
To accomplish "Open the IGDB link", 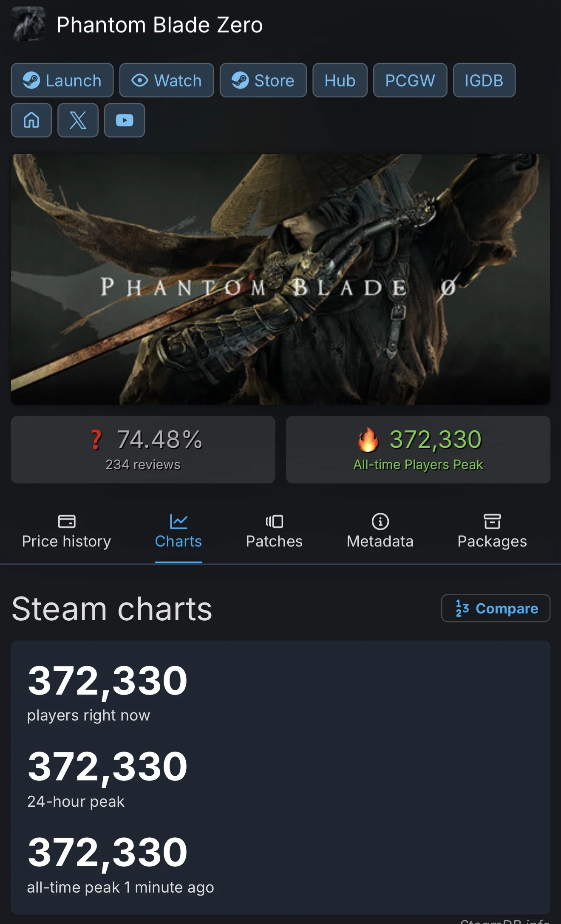I will (484, 80).
